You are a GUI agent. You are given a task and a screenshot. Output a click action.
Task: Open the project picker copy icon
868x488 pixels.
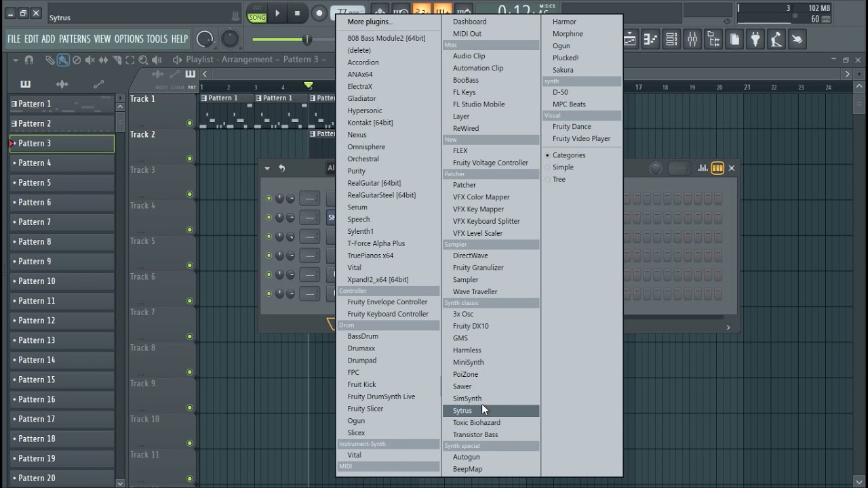tap(734, 39)
